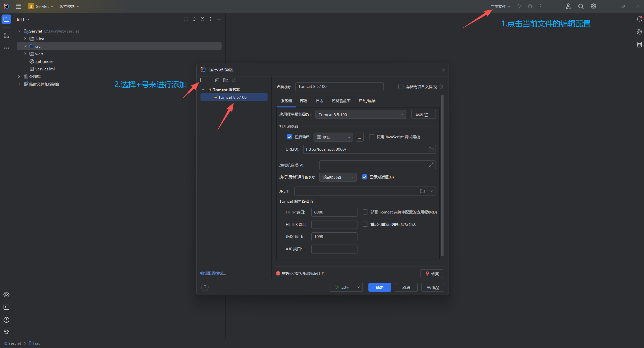
Task: Open the Terminal tool window icon
Action: (x=7, y=307)
